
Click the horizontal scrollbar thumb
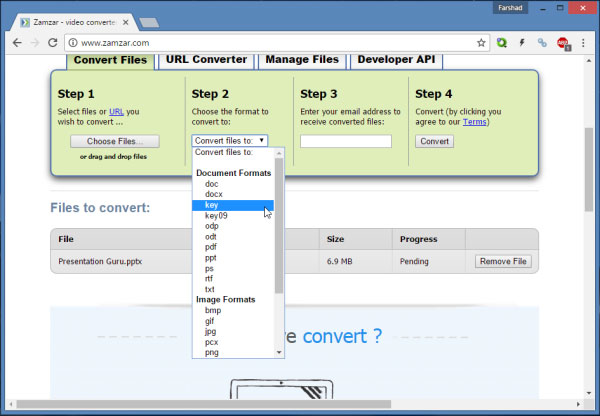pyautogui.click(x=204, y=404)
